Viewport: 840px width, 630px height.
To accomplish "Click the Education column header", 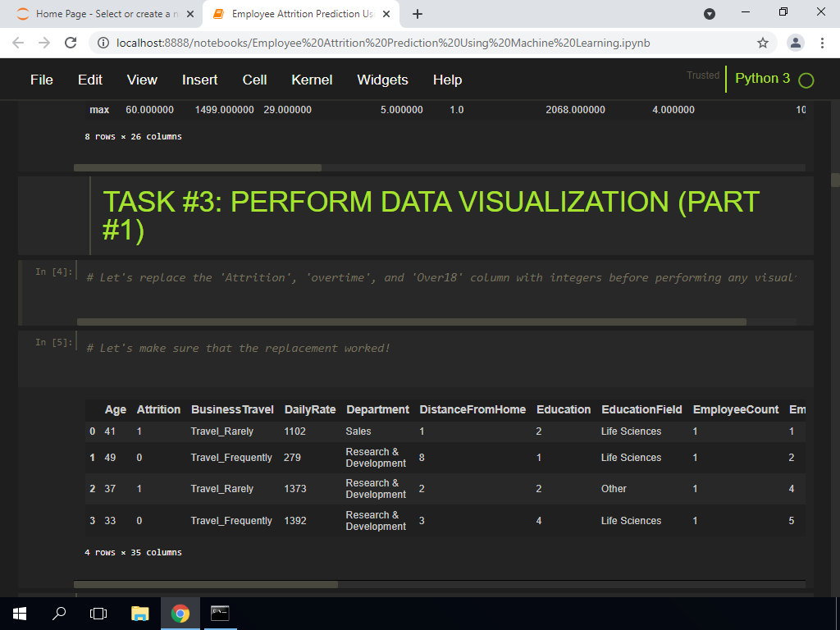I will click(x=564, y=410).
